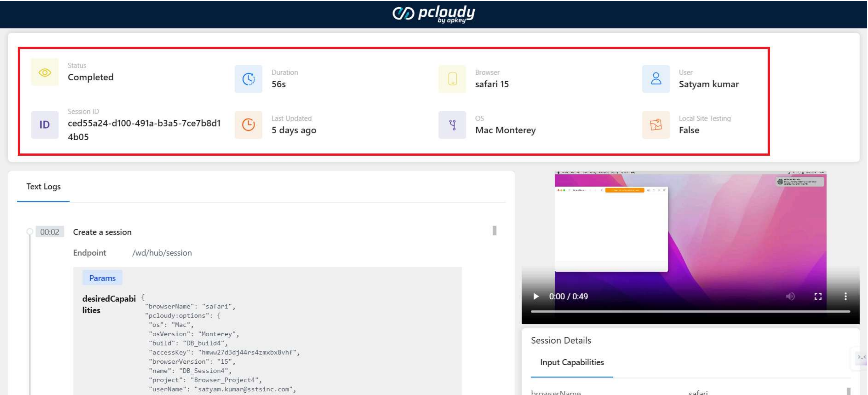Switch to the Text Logs tab
Image resolution: width=868 pixels, height=395 pixels.
43,187
